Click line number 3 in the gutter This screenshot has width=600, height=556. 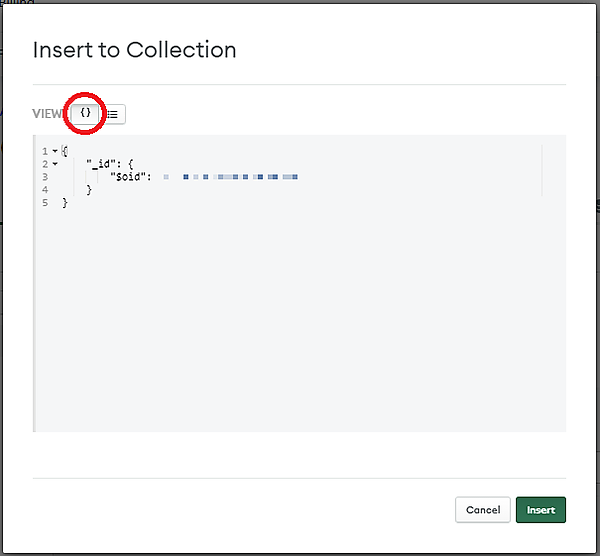coord(45,177)
